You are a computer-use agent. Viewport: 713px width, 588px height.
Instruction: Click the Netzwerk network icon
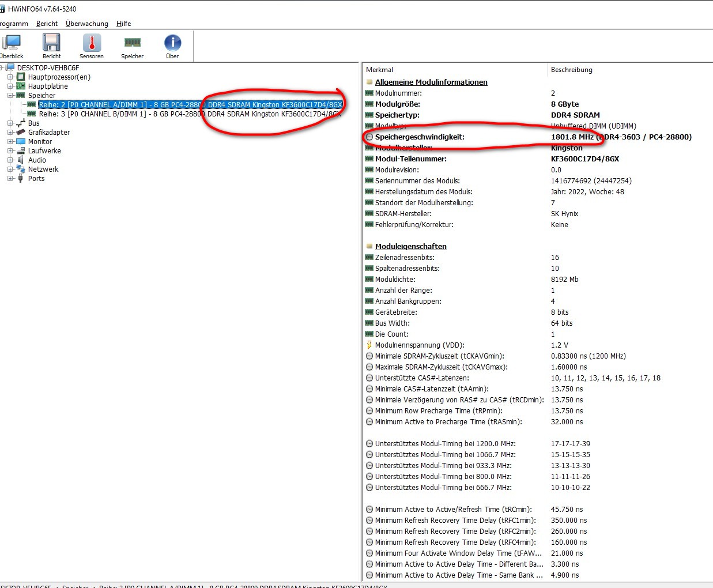click(x=21, y=169)
